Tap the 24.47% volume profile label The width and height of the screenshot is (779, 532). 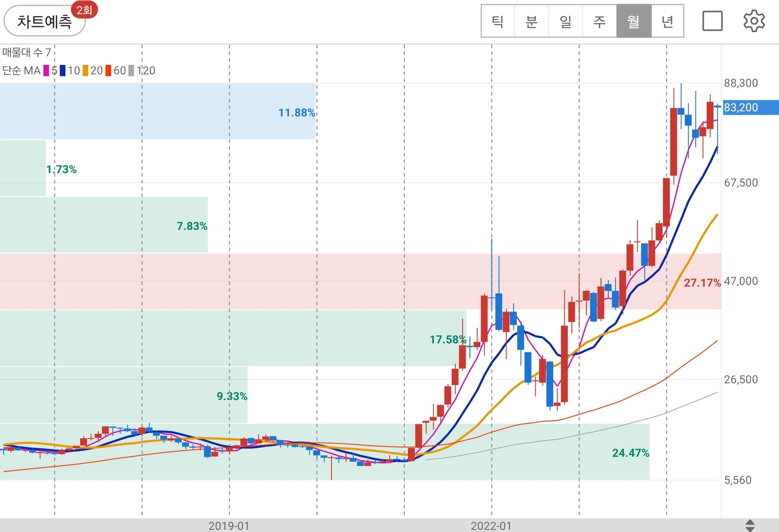pyautogui.click(x=631, y=453)
